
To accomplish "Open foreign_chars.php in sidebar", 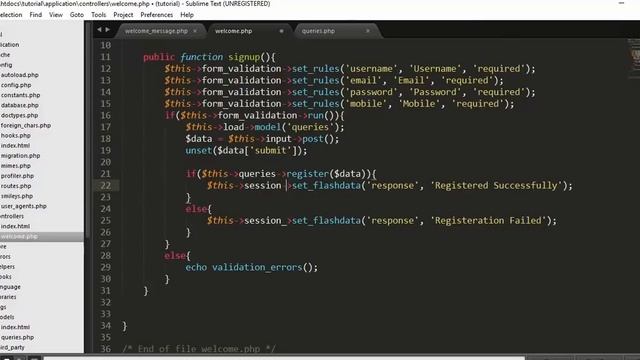I will pos(26,126).
